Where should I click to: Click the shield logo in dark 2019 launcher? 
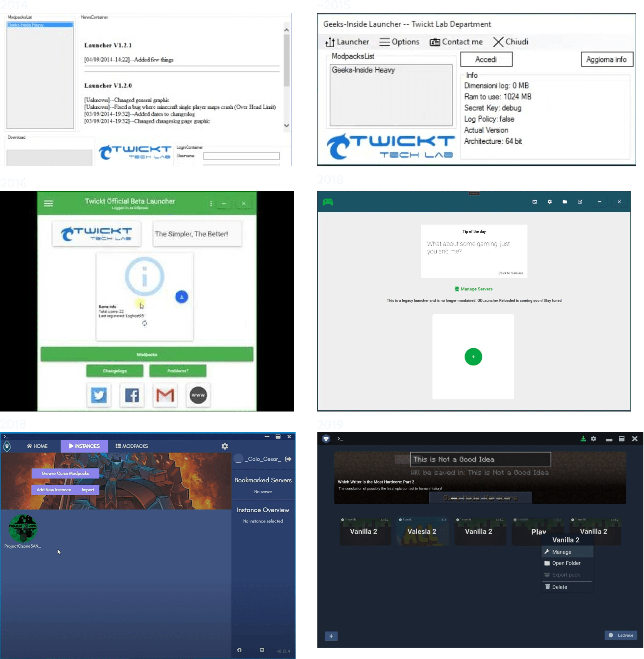click(326, 439)
